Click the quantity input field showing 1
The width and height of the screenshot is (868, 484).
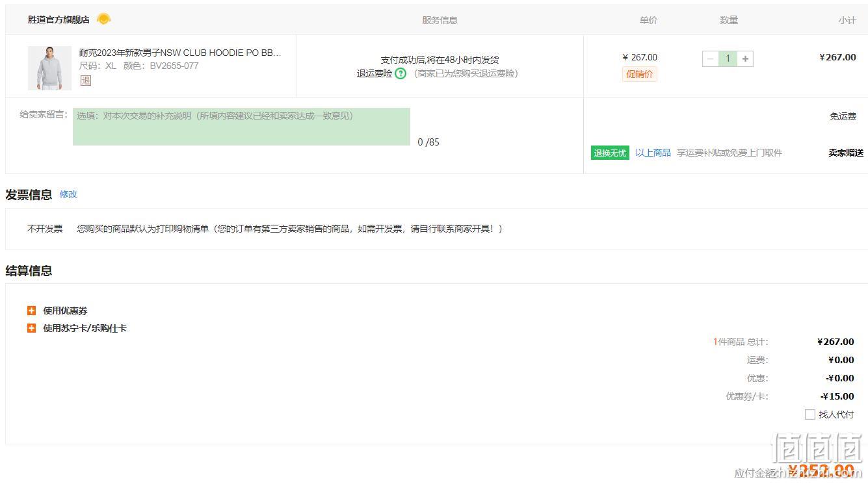click(x=728, y=58)
